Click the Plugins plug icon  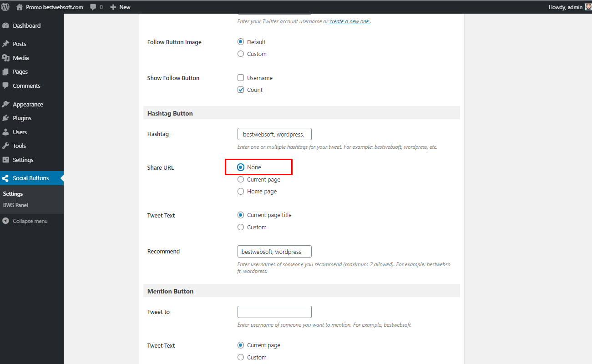point(5,118)
